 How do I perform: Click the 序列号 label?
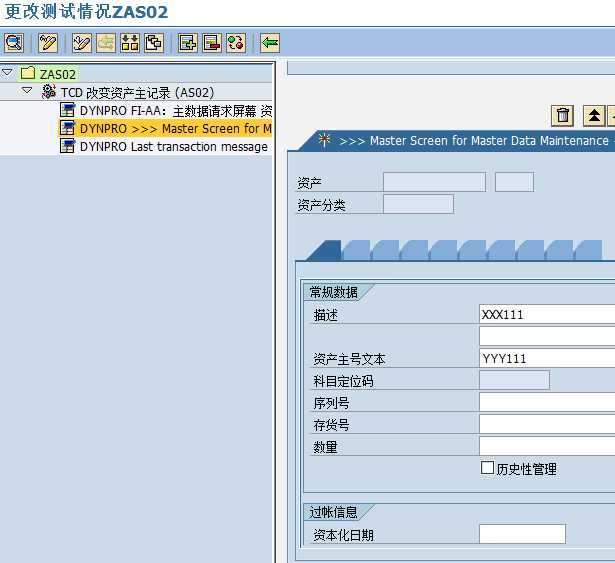pos(331,403)
